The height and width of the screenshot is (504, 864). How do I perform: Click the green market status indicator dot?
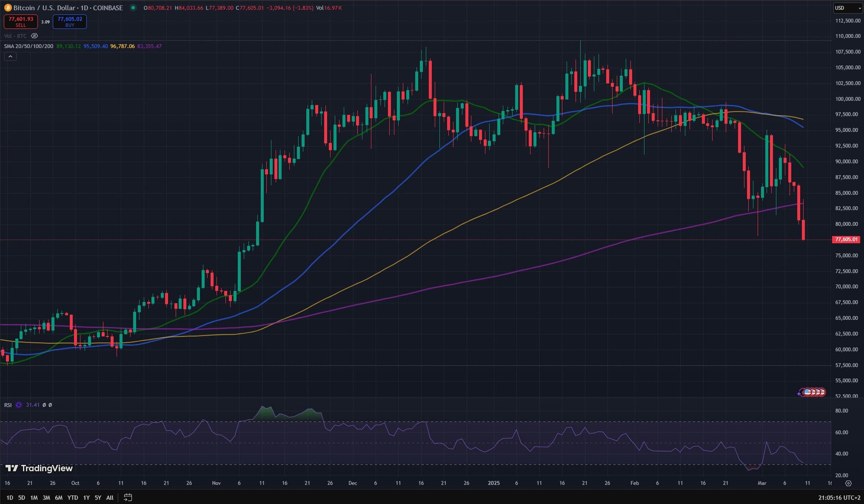(133, 8)
